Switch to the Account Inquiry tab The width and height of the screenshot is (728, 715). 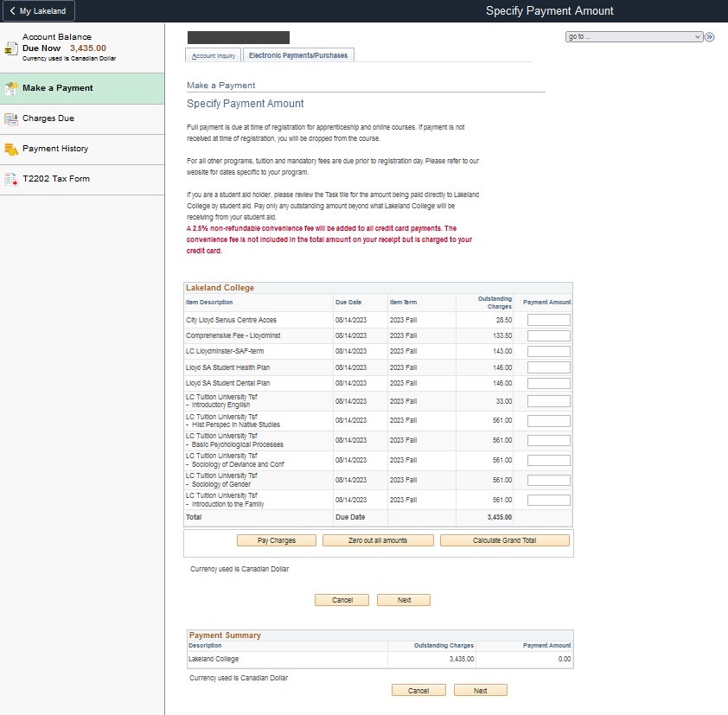(211, 54)
